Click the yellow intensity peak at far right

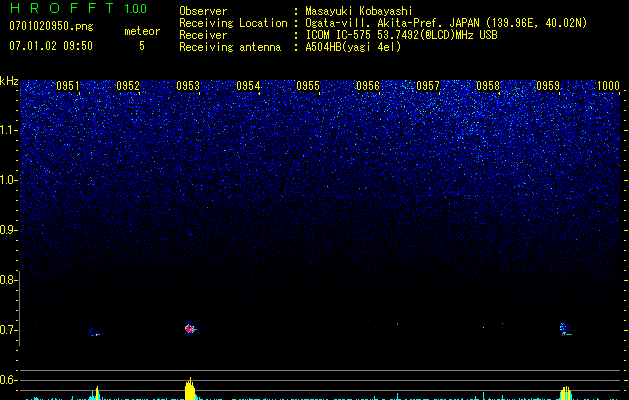(x=566, y=392)
